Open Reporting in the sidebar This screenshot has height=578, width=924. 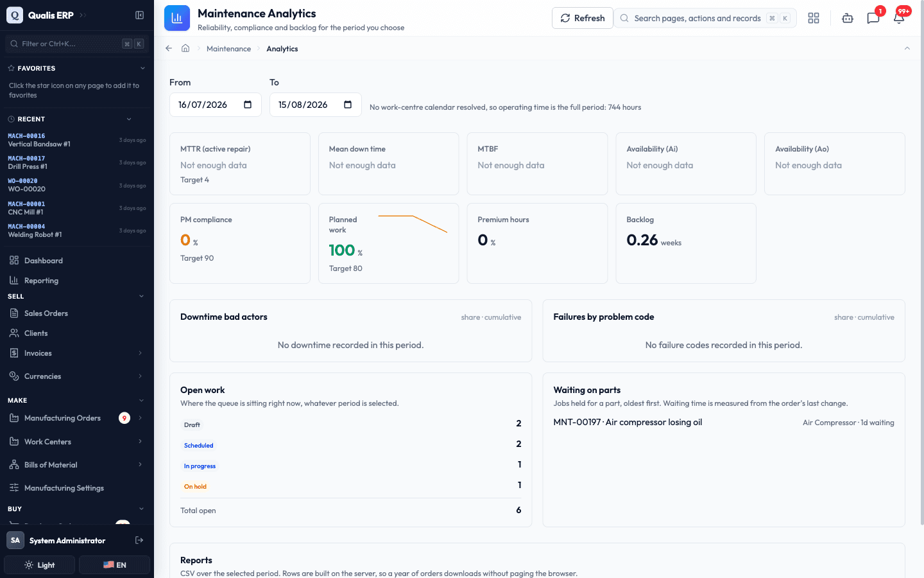(x=77, y=281)
